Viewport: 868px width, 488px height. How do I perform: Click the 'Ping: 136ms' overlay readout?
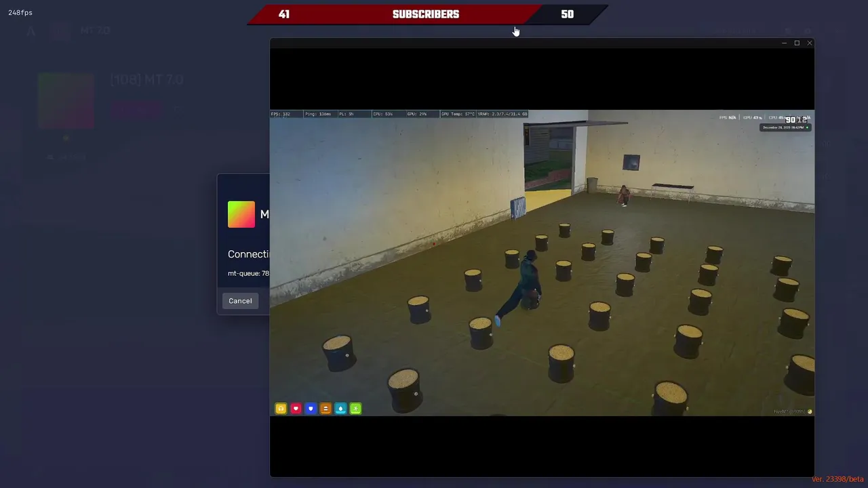[318, 114]
